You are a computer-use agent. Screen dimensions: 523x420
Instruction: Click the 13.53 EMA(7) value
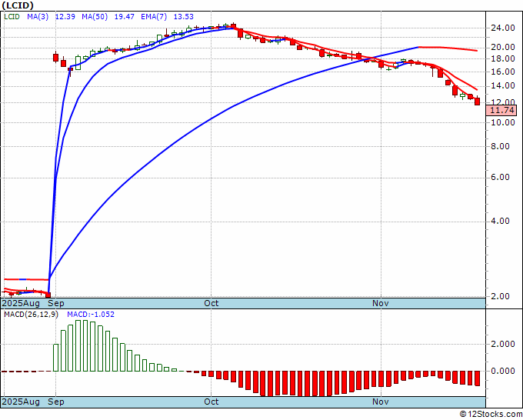pos(184,16)
